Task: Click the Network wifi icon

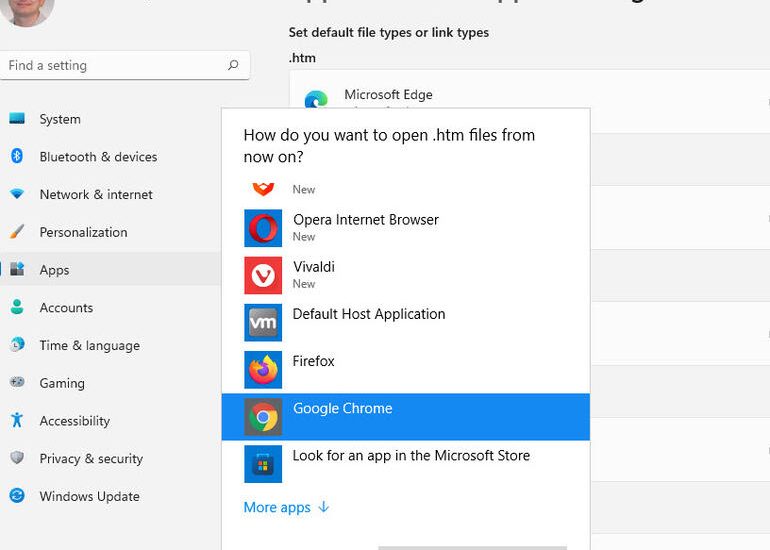Action: 17,194
